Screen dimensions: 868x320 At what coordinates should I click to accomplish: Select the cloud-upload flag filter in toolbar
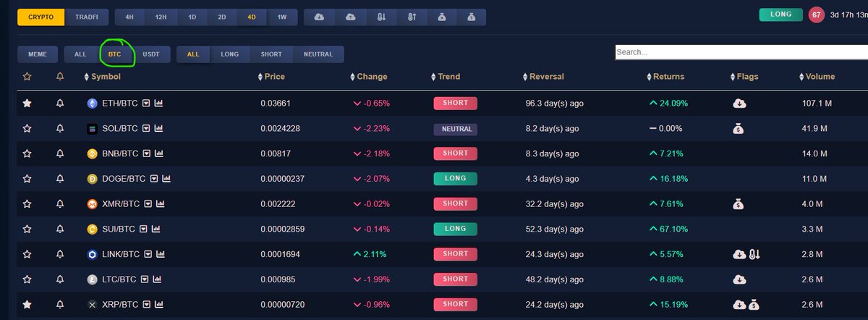coord(350,17)
